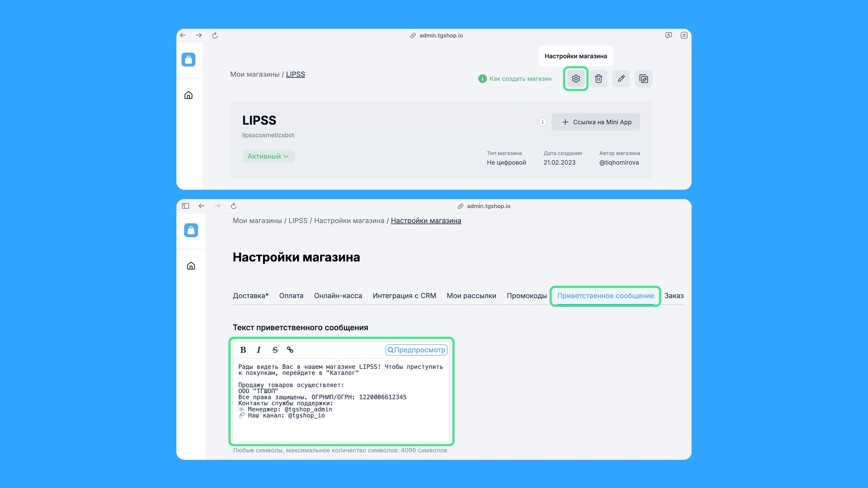Edit the shop using the pencil icon
Viewport: 868px width, 488px height.
point(621,78)
